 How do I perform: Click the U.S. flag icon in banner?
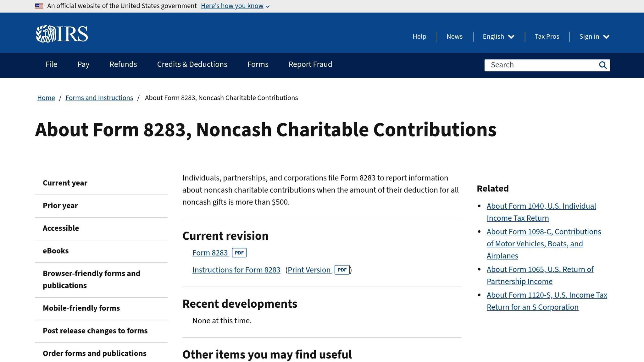[39, 6]
